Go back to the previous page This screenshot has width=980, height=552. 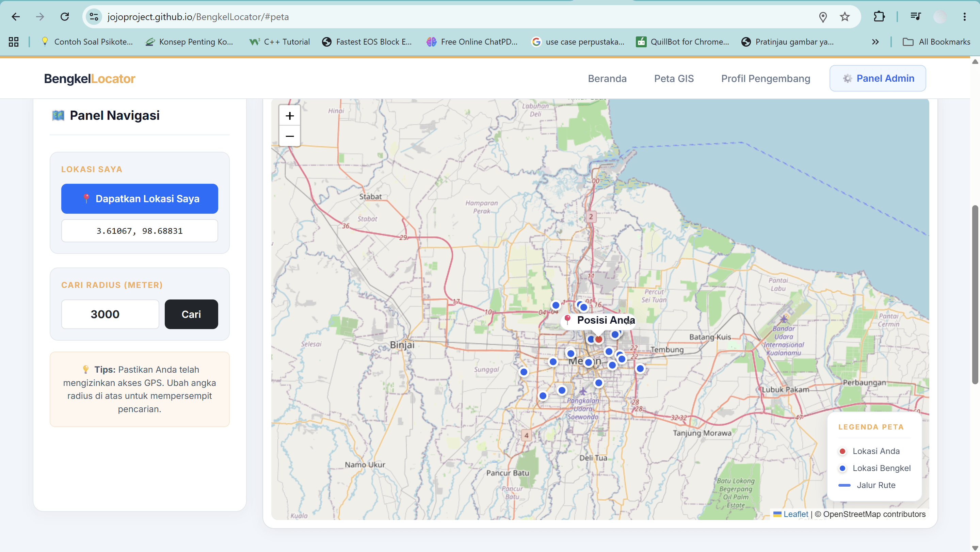coord(16,17)
